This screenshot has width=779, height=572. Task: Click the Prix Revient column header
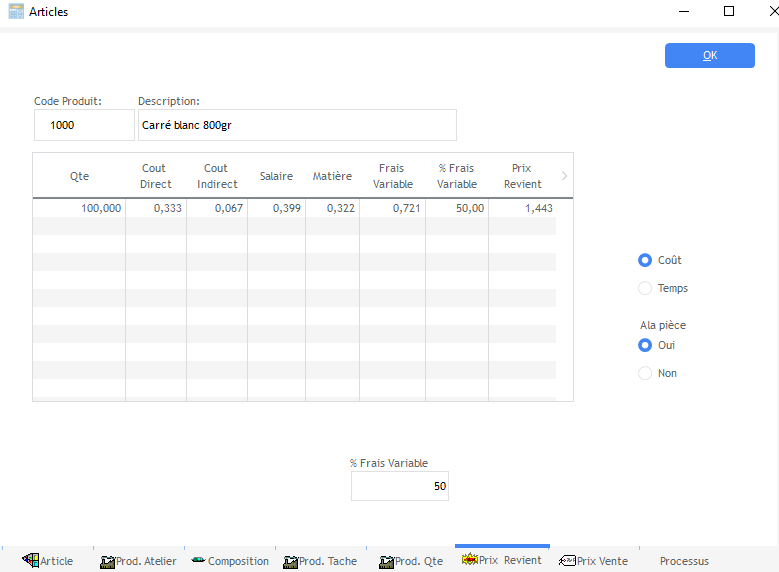(x=521, y=176)
